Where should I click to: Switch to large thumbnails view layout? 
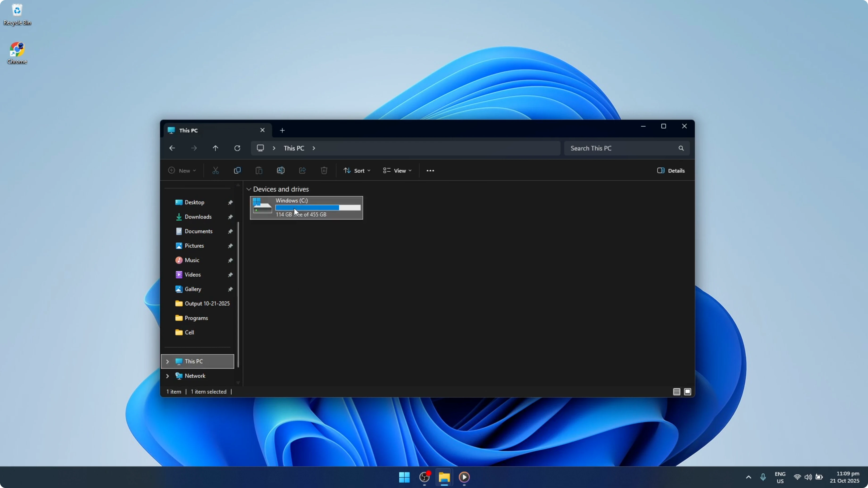687,392
